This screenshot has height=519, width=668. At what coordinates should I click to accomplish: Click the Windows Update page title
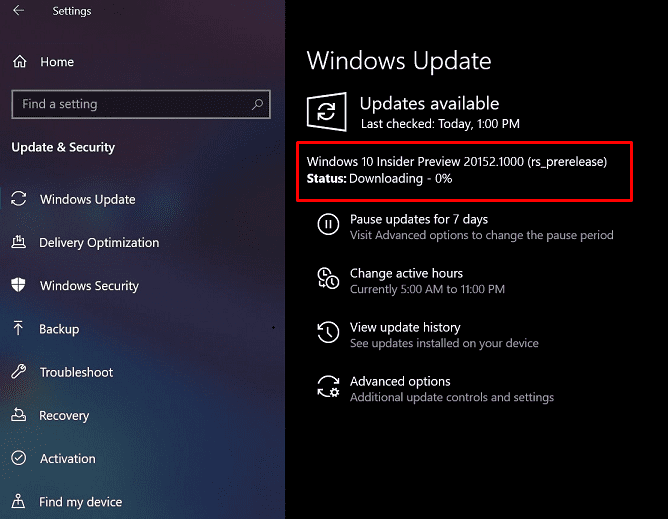(x=399, y=61)
